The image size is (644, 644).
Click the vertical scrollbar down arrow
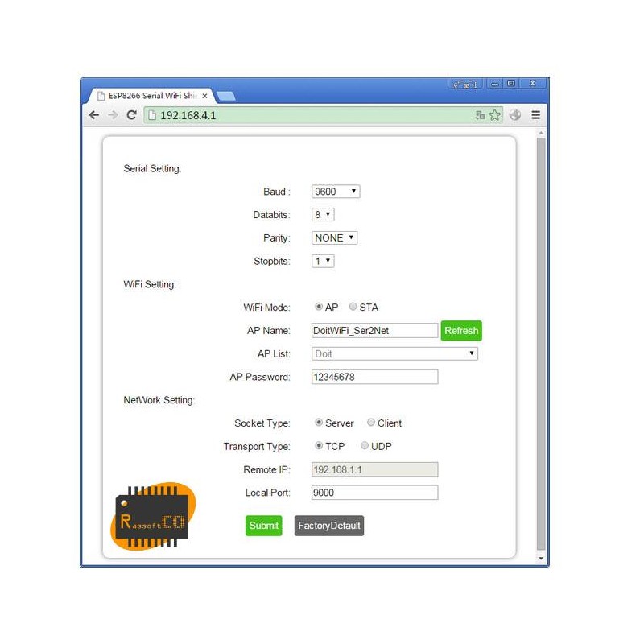(x=541, y=558)
